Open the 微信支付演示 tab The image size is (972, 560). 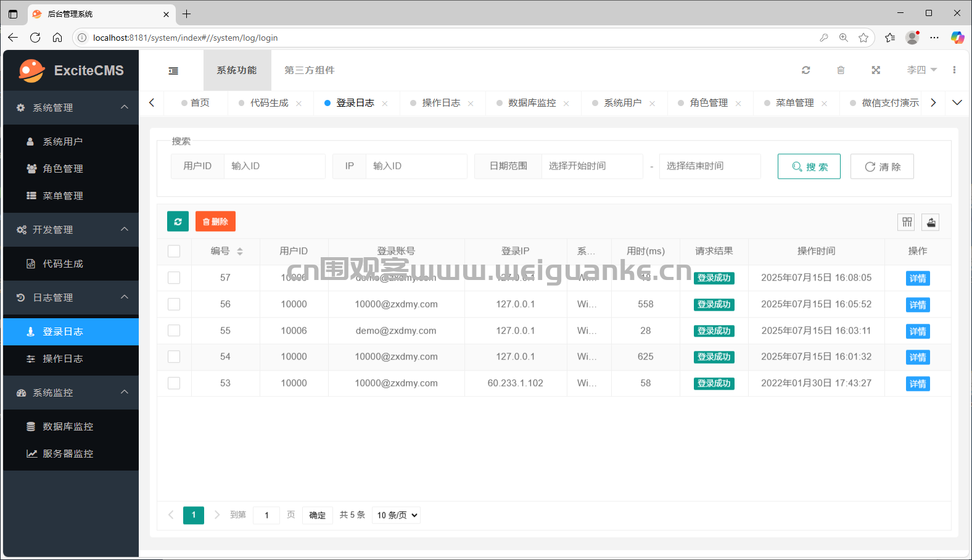coord(885,103)
